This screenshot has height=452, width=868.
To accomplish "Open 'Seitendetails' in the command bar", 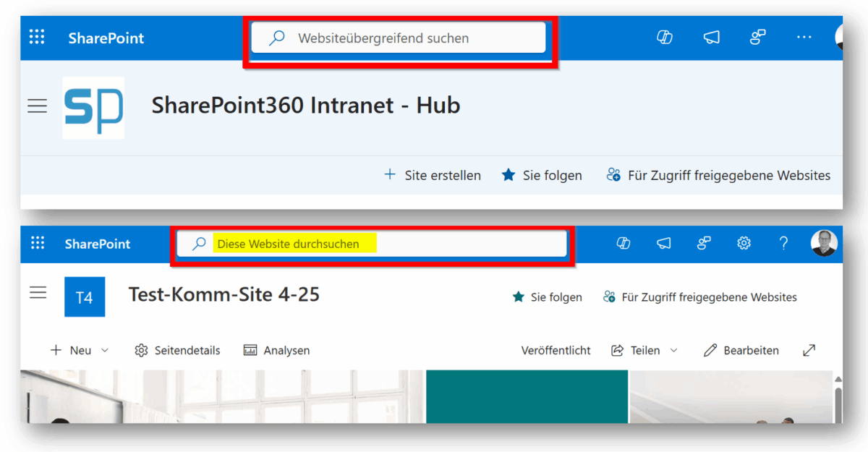I will point(177,350).
